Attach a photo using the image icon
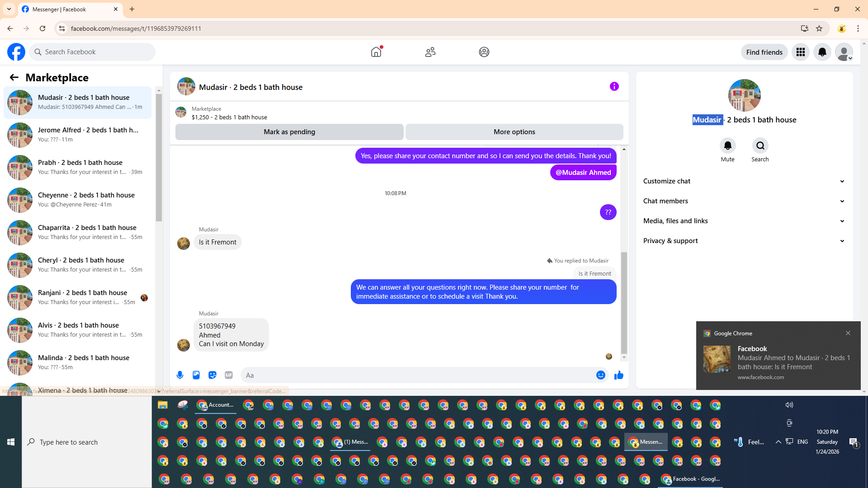 point(196,375)
